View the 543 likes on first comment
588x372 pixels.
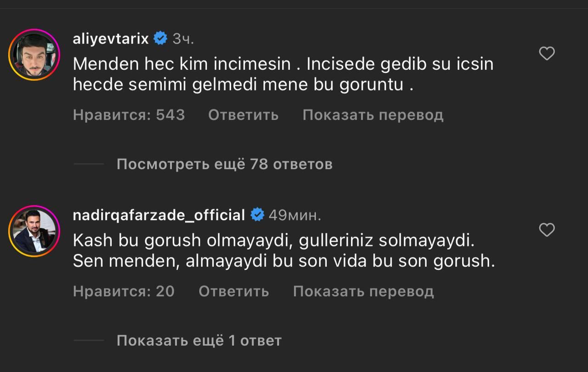tap(129, 115)
